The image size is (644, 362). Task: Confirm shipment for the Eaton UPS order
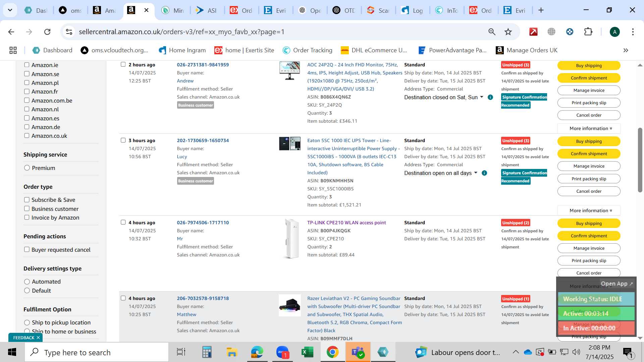589,154
